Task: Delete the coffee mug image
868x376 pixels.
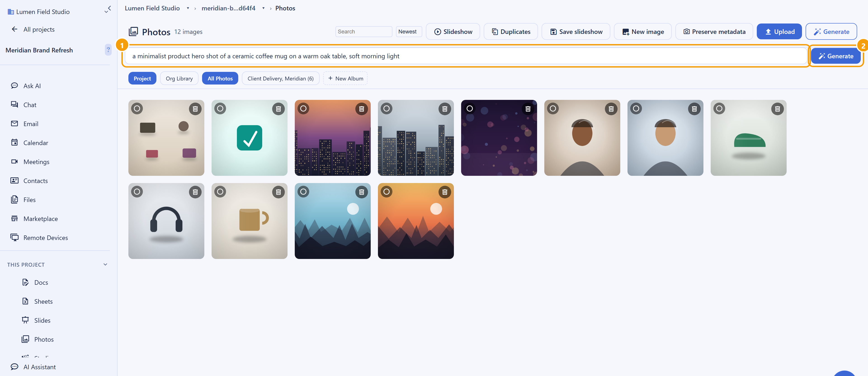Action: pyautogui.click(x=278, y=192)
